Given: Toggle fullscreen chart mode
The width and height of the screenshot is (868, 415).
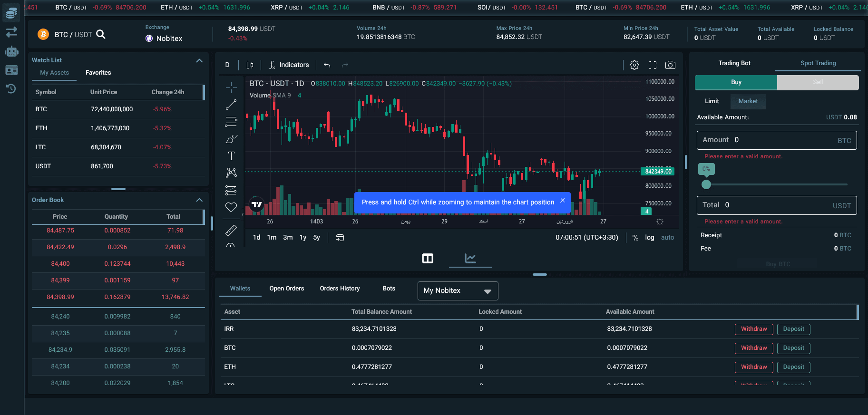Looking at the screenshot, I should click(x=653, y=65).
